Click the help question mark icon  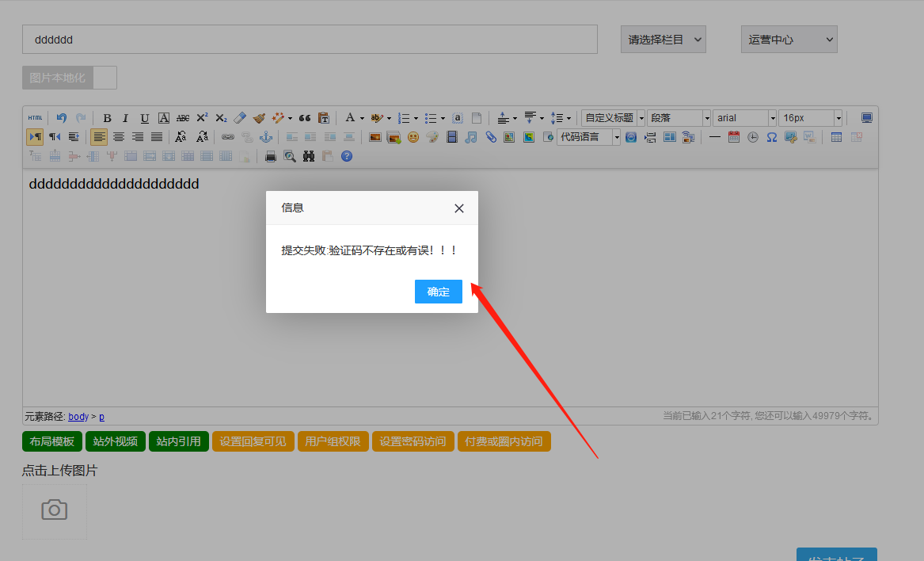pyautogui.click(x=347, y=156)
